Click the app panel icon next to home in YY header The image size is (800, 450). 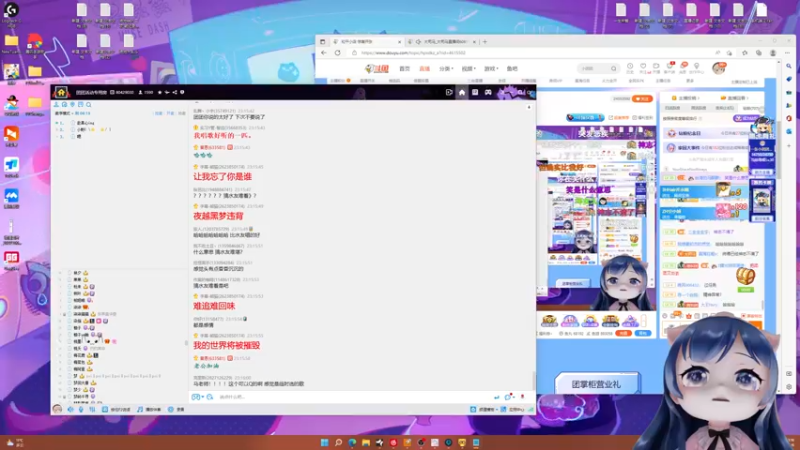pyautogui.click(x=475, y=92)
